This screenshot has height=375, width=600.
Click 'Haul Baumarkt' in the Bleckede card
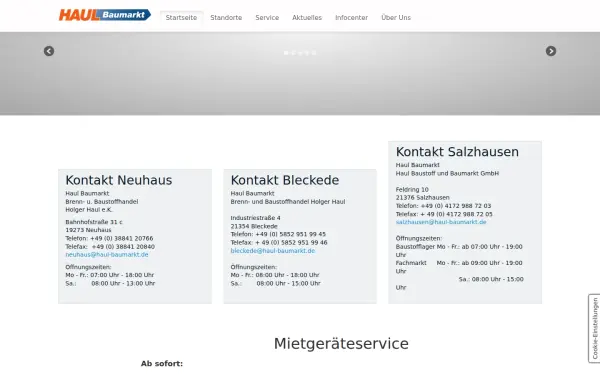tap(252, 193)
